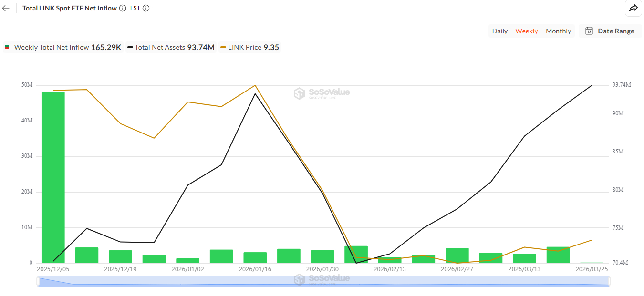The image size is (644, 296).
Task: Click the back arrow icon
Action: 6,8
